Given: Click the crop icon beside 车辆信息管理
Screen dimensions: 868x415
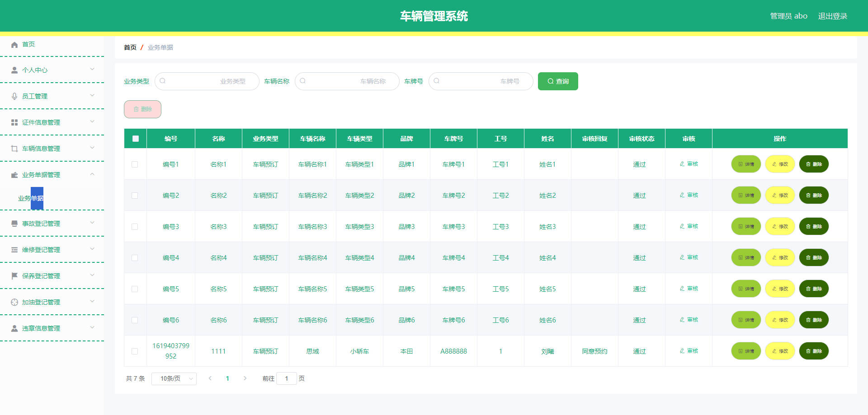Looking at the screenshot, I should click(14, 149).
